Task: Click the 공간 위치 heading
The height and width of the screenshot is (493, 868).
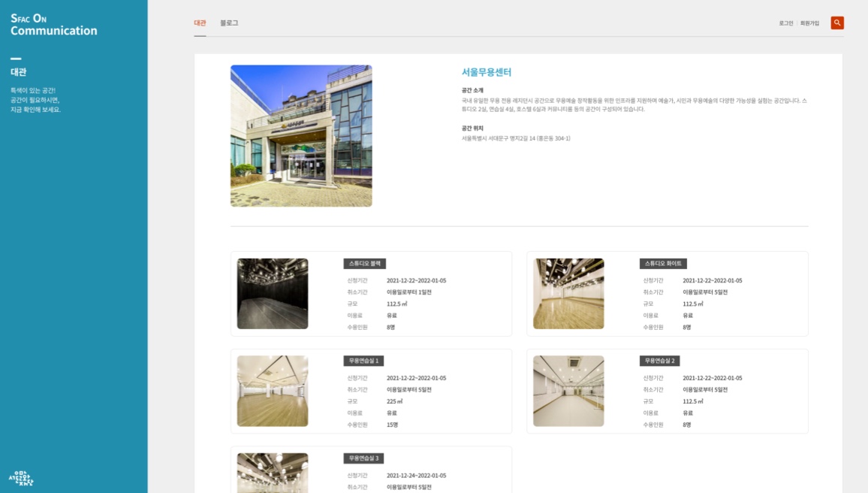Action: [x=472, y=128]
